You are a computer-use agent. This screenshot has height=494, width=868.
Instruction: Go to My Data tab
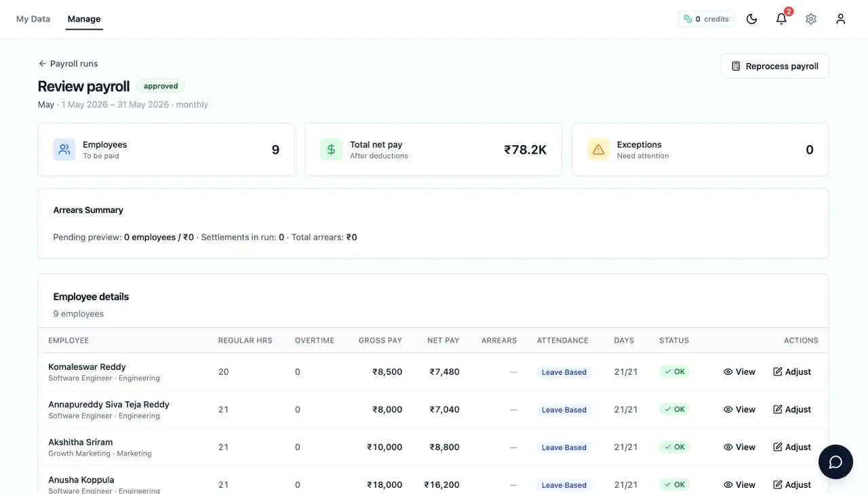(33, 19)
